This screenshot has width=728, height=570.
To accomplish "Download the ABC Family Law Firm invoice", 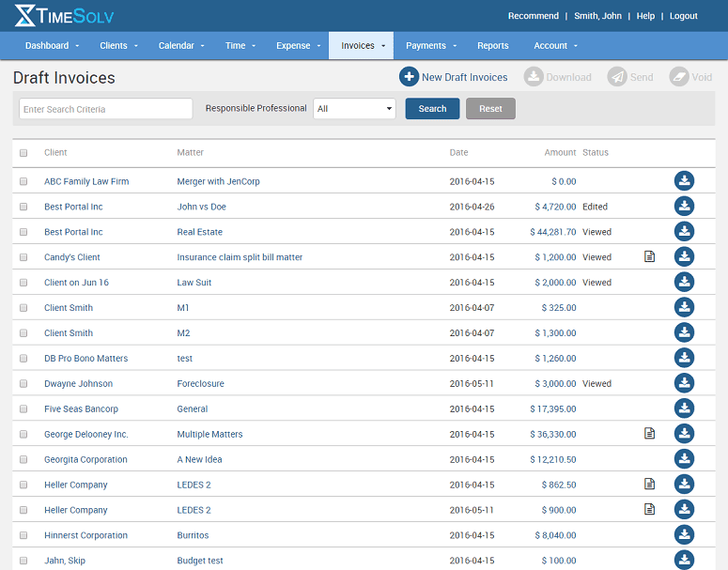I will point(684,181).
